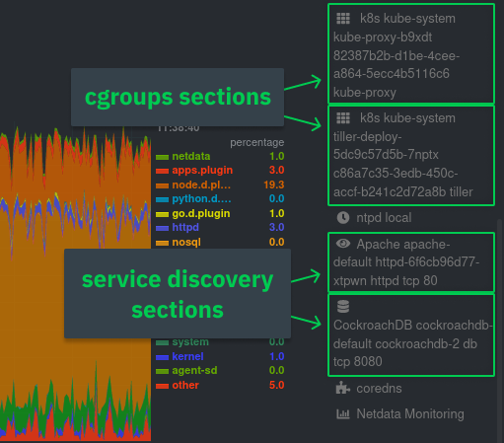This screenshot has height=443, width=504.
Task: Click the stacked CPU usage chart area
Action: point(75,284)
